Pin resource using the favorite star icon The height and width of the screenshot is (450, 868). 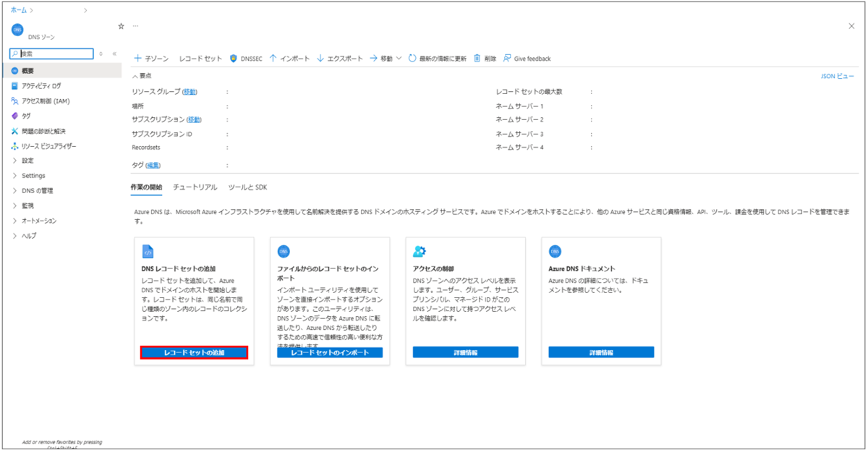[x=122, y=26]
